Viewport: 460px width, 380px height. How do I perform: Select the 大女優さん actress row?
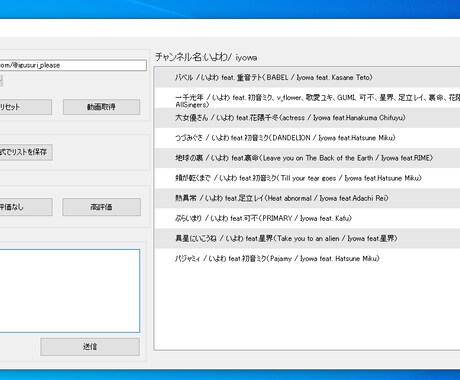pyautogui.click(x=307, y=118)
